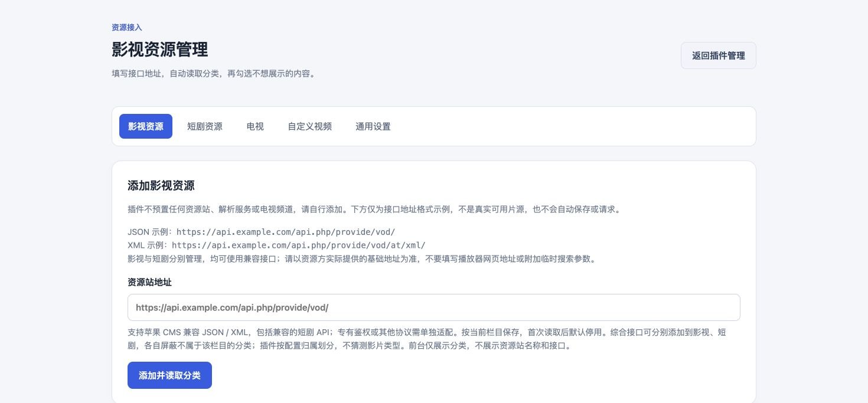Open the 电视 tab

255,126
